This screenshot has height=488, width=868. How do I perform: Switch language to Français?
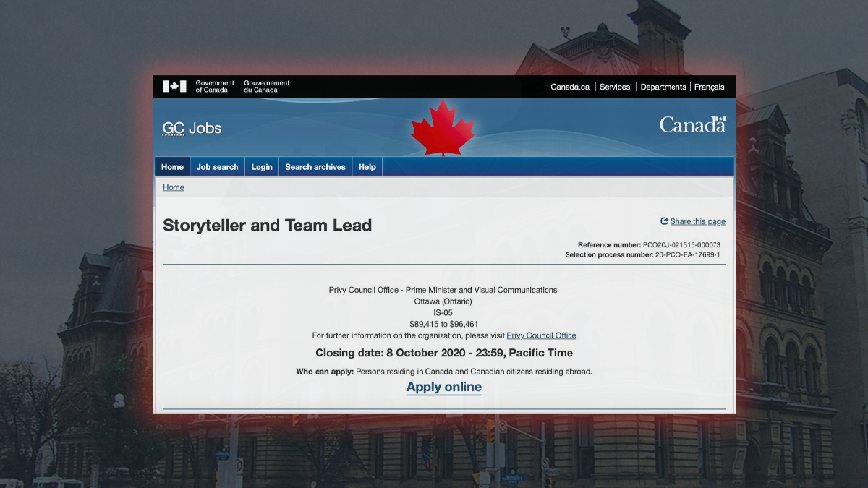[709, 87]
